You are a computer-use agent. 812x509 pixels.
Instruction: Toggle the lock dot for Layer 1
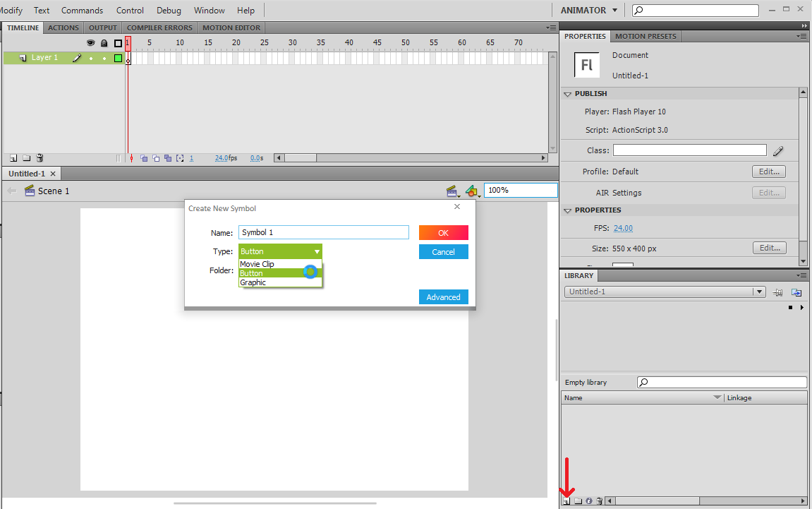coord(104,58)
